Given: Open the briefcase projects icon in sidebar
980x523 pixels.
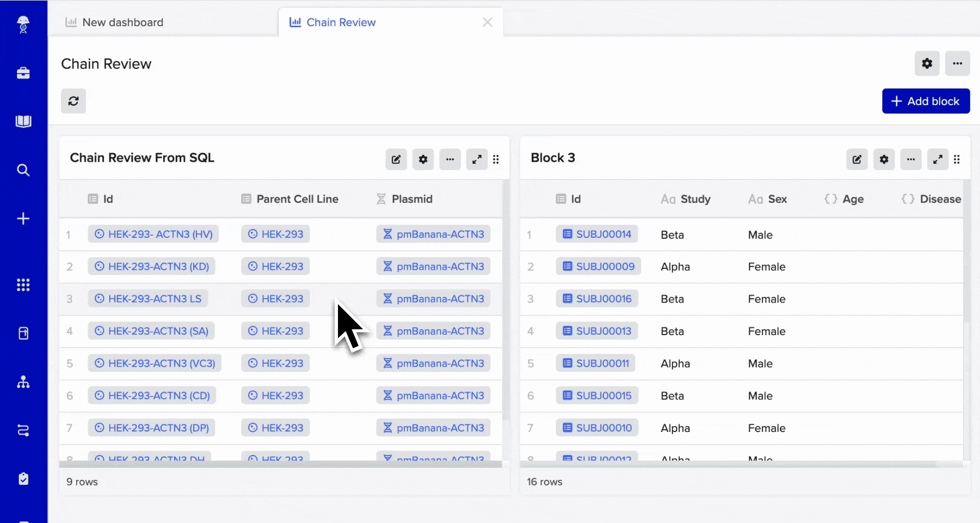Looking at the screenshot, I should point(23,73).
